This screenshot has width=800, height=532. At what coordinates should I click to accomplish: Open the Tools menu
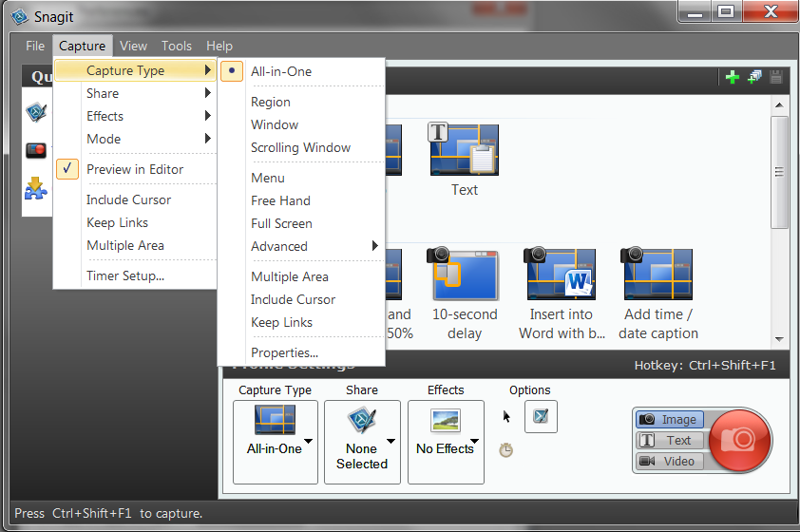pyautogui.click(x=177, y=46)
